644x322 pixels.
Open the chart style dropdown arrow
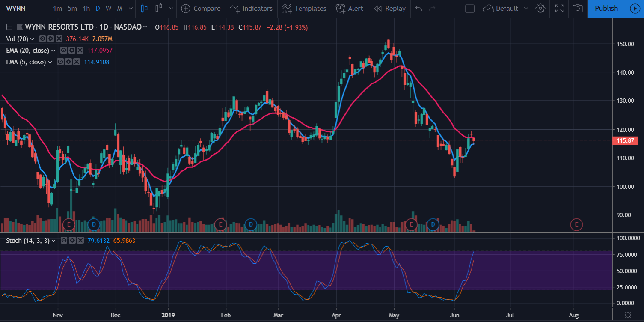coord(171,8)
